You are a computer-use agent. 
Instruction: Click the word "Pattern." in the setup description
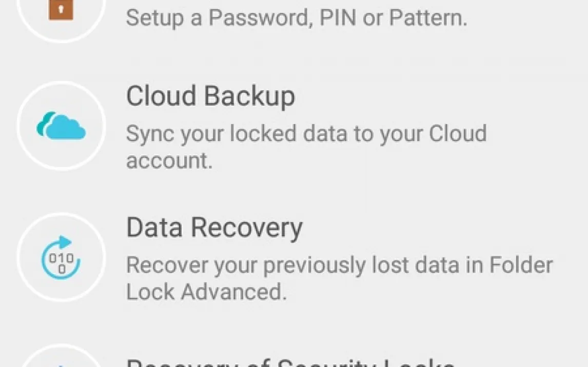(428, 18)
